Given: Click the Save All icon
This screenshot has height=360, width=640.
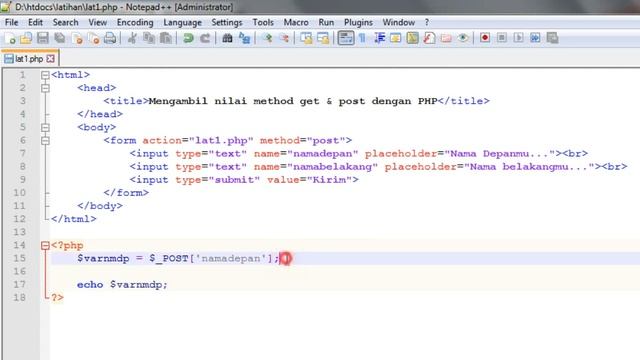Looking at the screenshot, I should click(60, 38).
